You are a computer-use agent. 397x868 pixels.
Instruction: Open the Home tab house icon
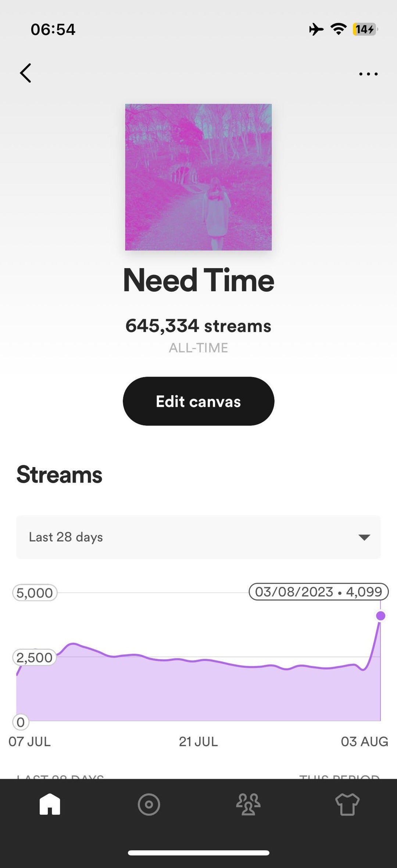(50, 804)
